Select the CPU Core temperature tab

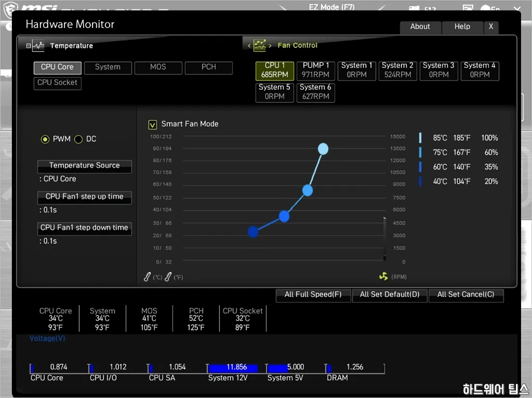click(x=57, y=67)
